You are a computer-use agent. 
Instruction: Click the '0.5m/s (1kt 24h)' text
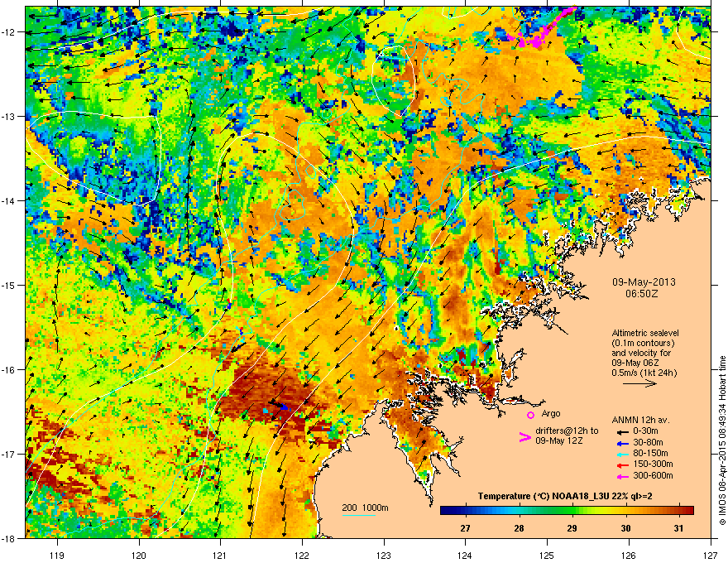pyautogui.click(x=644, y=373)
